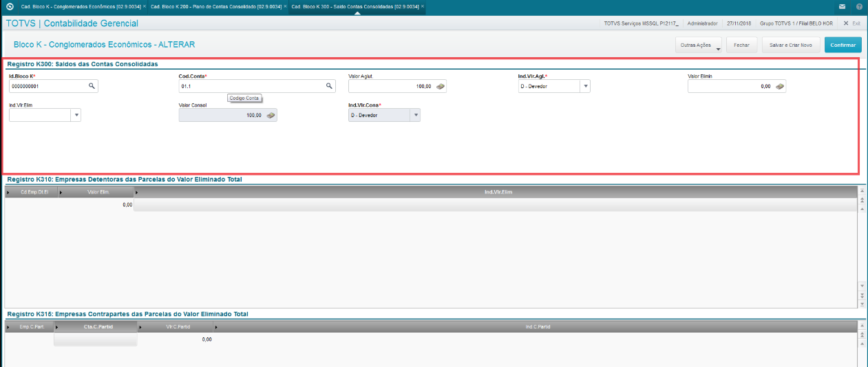Click the Codigo Conta tooltip
868x367 pixels.
tap(245, 98)
